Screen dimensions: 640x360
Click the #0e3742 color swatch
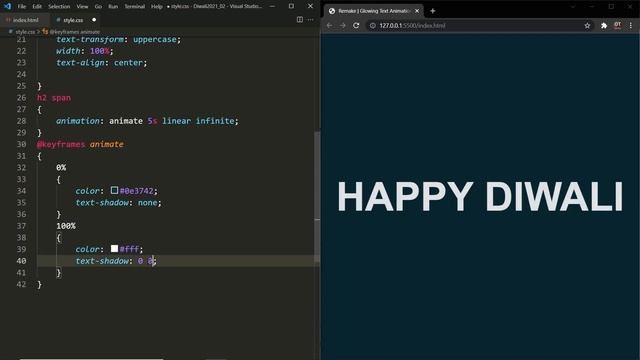point(114,190)
